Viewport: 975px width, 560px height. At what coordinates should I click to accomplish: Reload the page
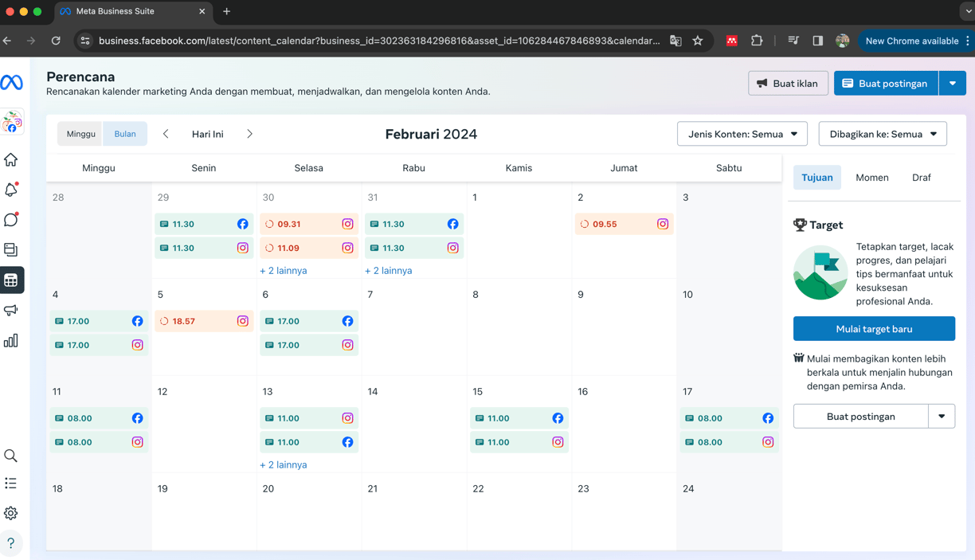click(x=56, y=41)
